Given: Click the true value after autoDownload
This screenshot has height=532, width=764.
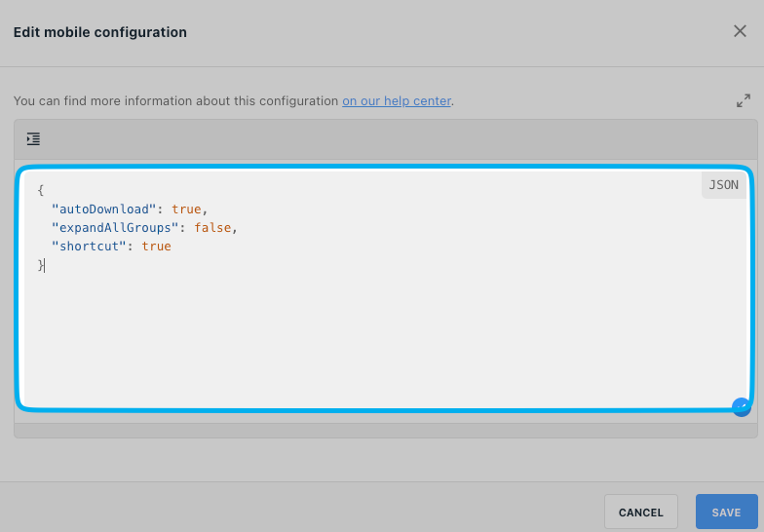Looking at the screenshot, I should (186, 209).
